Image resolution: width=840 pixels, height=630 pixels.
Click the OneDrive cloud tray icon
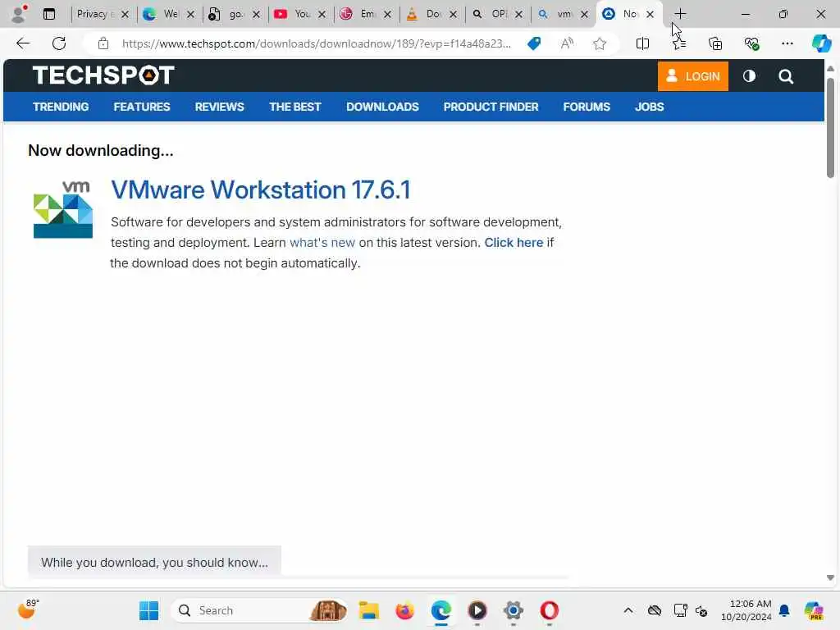pyautogui.click(x=654, y=610)
